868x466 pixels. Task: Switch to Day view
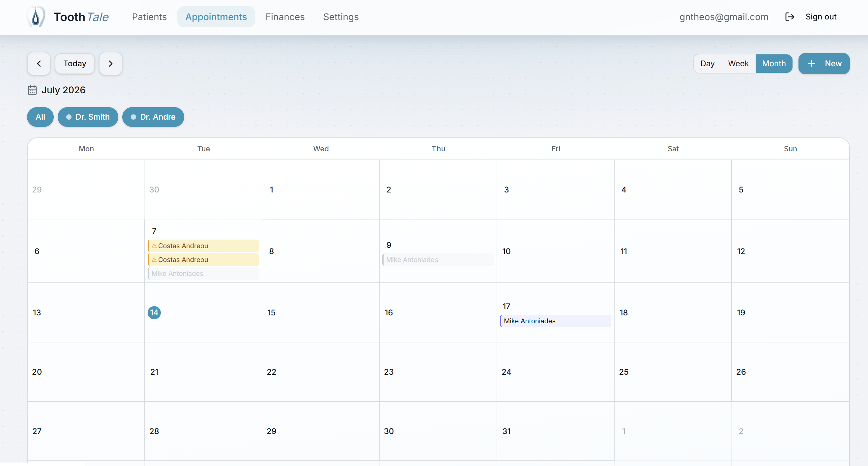tap(707, 63)
